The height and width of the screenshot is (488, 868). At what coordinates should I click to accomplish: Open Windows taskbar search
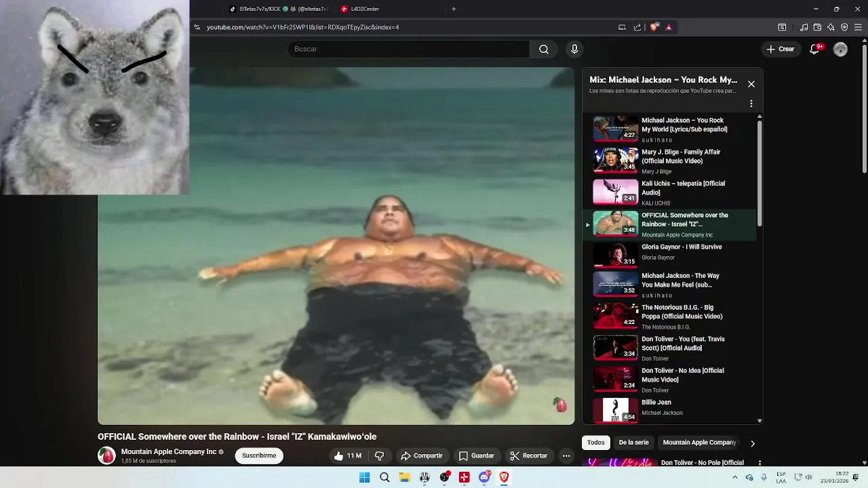tap(384, 477)
